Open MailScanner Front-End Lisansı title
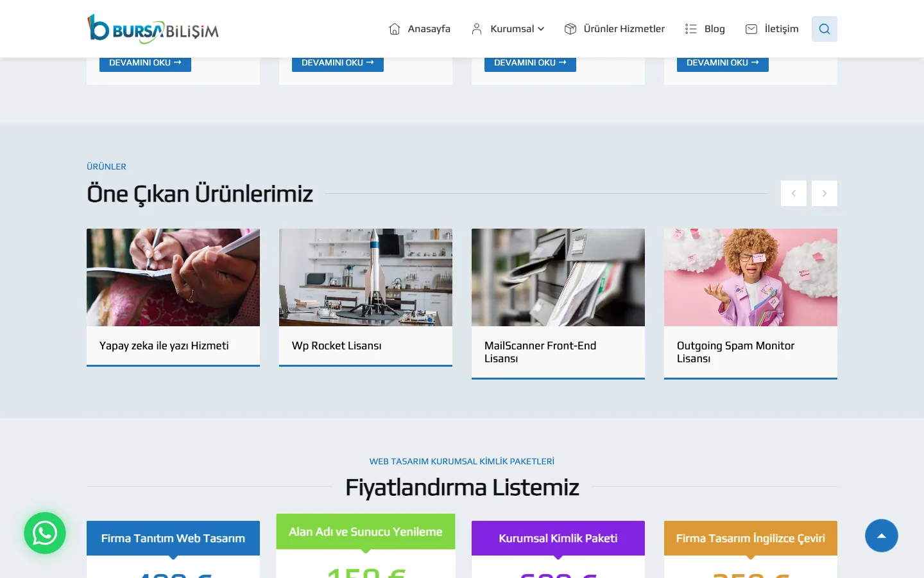The width and height of the screenshot is (924, 578). pos(540,352)
